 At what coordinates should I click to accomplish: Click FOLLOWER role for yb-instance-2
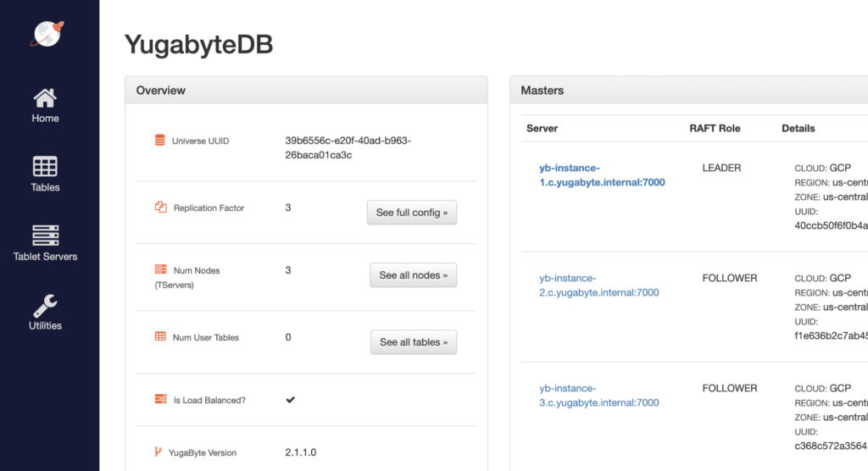(730, 278)
